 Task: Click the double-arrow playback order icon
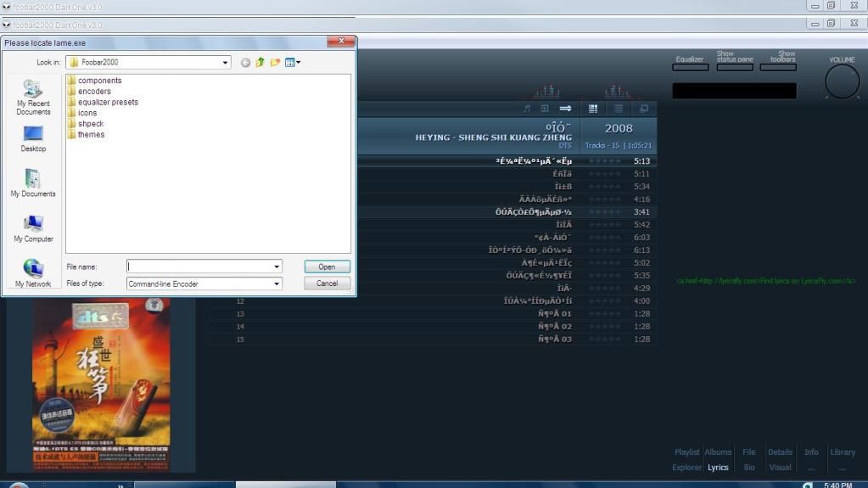pos(565,109)
